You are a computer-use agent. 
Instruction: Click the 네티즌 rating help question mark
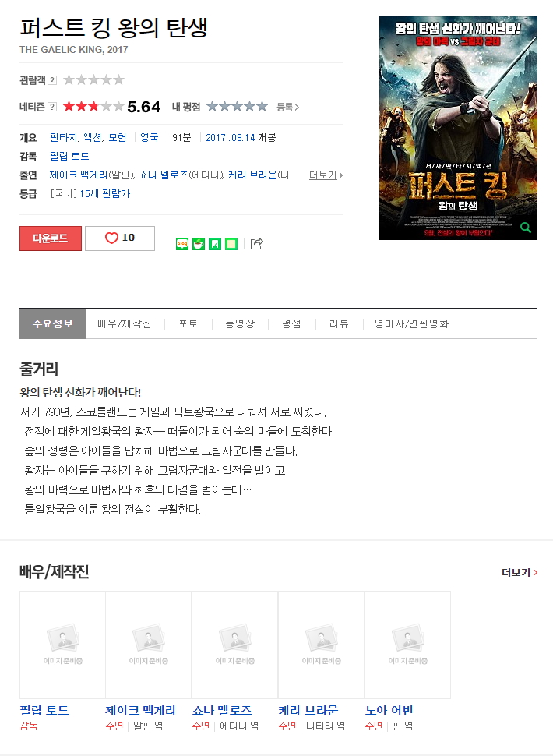tap(52, 107)
